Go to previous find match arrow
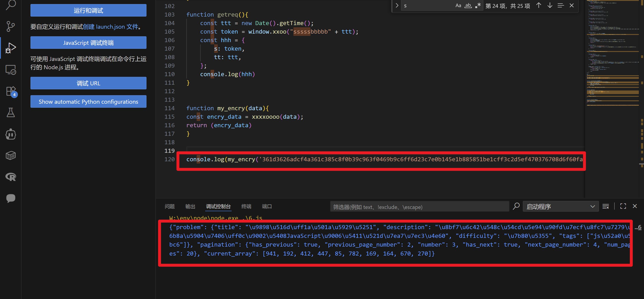Viewport: 644px width, 299px height. 538,6
